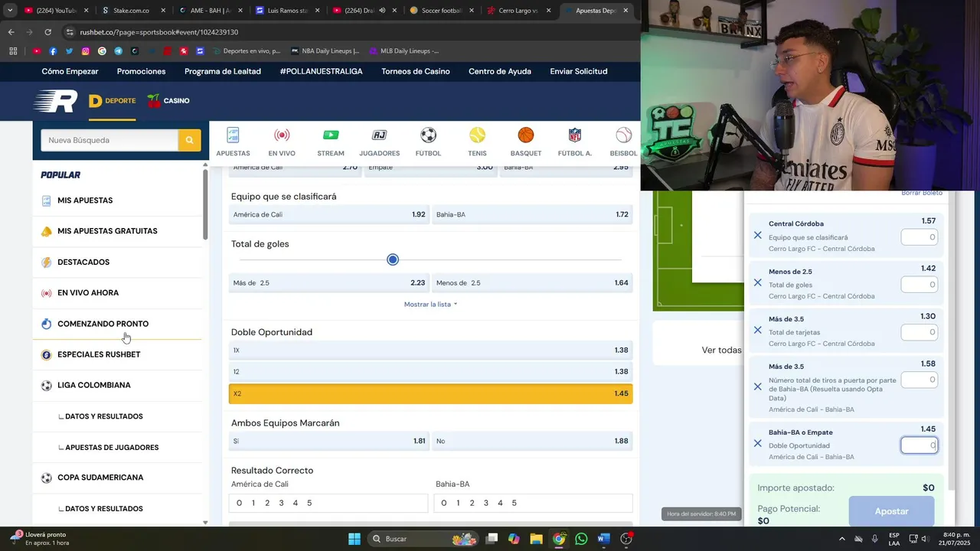Show hidden system tray icons

pos(842,539)
